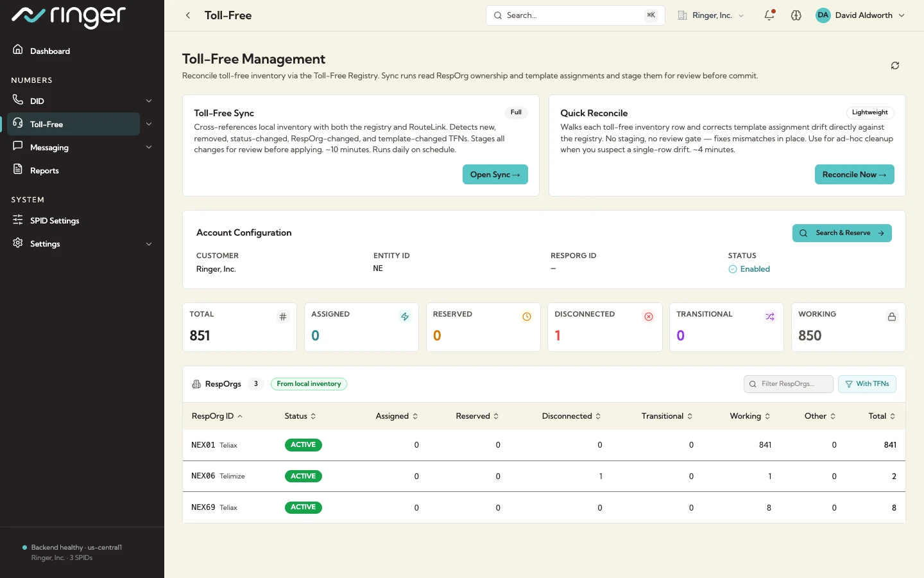The width and height of the screenshot is (924, 578).
Task: Click the From local inventory badge
Action: 309,384
